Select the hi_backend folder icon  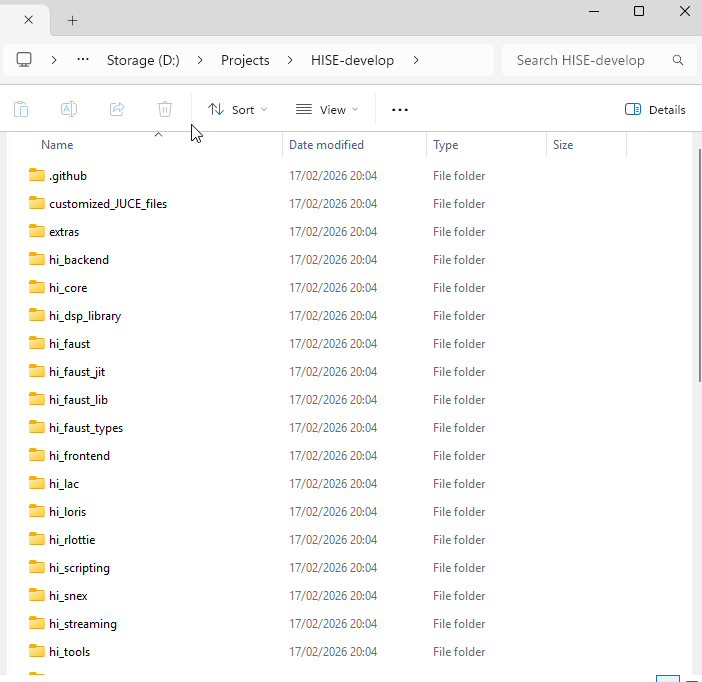pyautogui.click(x=37, y=259)
